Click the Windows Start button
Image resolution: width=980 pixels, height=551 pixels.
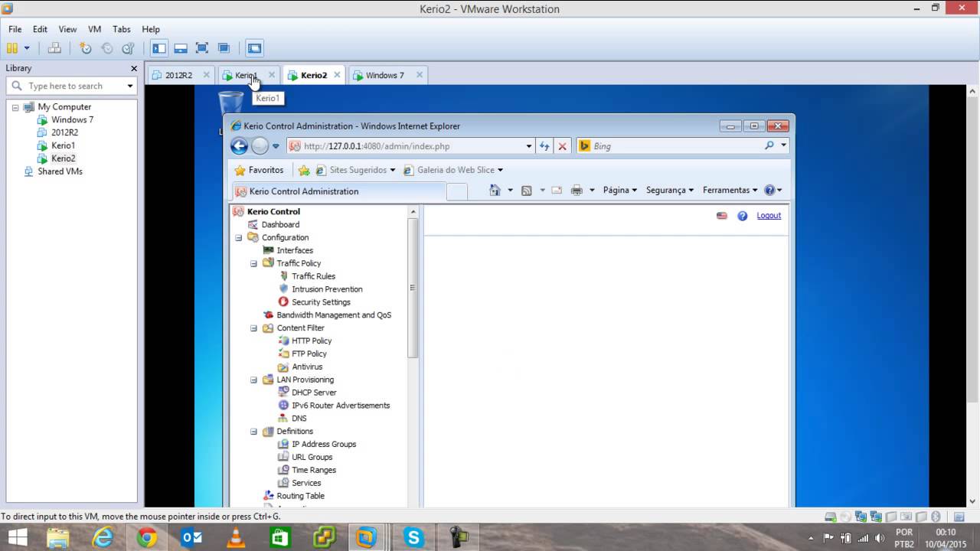click(x=18, y=538)
